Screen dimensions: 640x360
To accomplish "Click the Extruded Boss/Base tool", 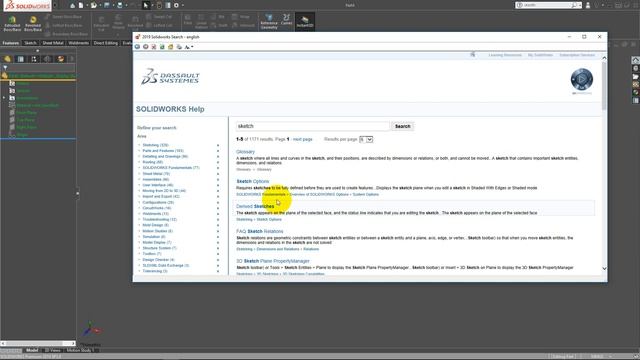I will pyautogui.click(x=12, y=24).
